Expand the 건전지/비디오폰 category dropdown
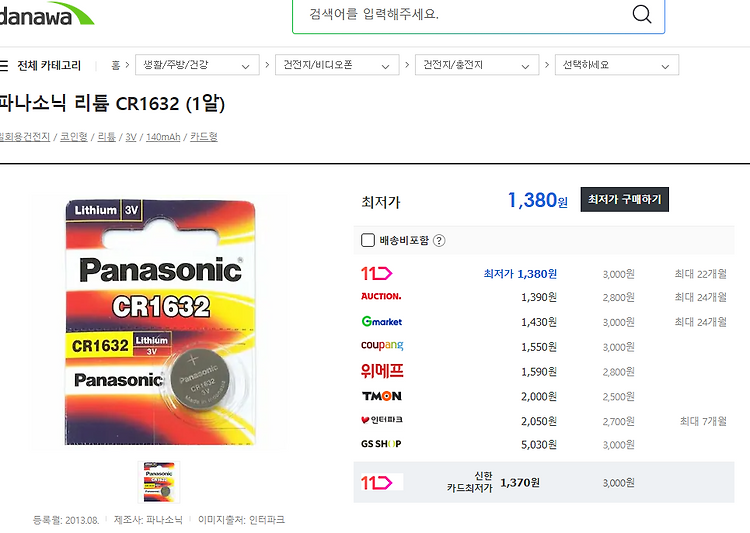The image size is (750, 533). point(337,65)
